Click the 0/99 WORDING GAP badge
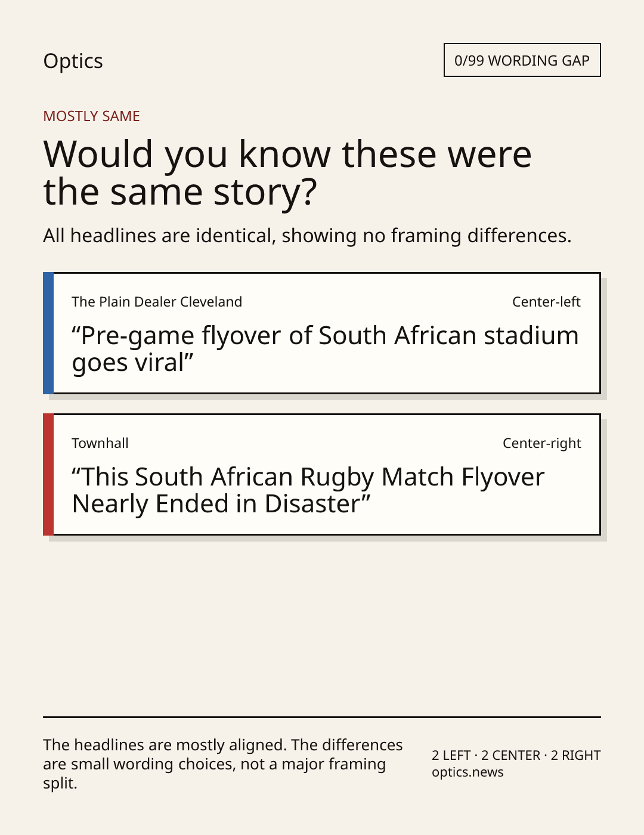 pyautogui.click(x=522, y=60)
